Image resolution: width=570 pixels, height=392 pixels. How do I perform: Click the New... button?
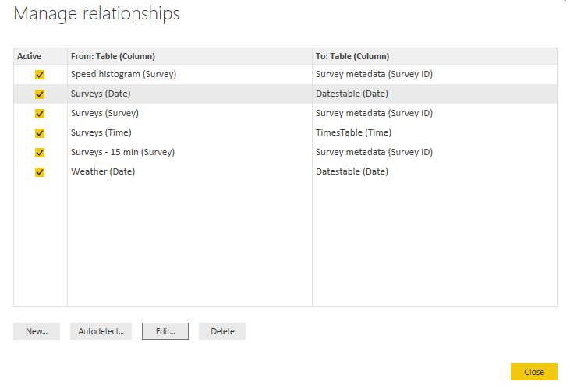[x=37, y=331]
